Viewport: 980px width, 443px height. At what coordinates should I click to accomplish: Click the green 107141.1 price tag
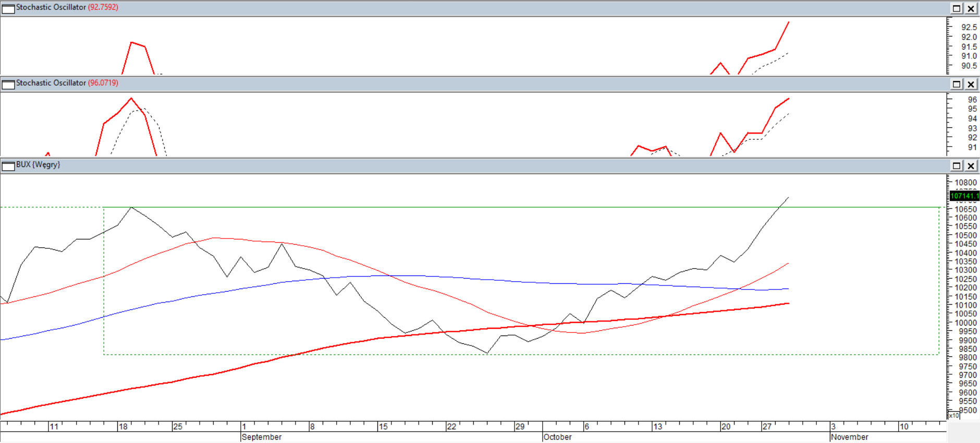pos(964,196)
